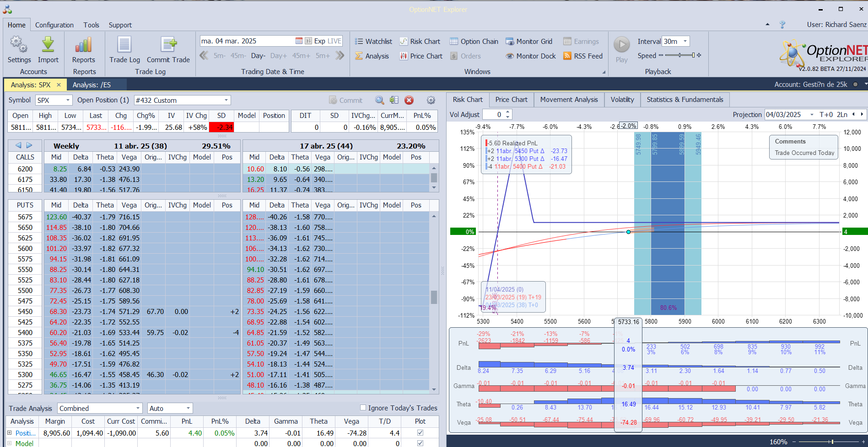Open the #432 Custom position dropdown
The width and height of the screenshot is (868, 447).
[x=226, y=100]
